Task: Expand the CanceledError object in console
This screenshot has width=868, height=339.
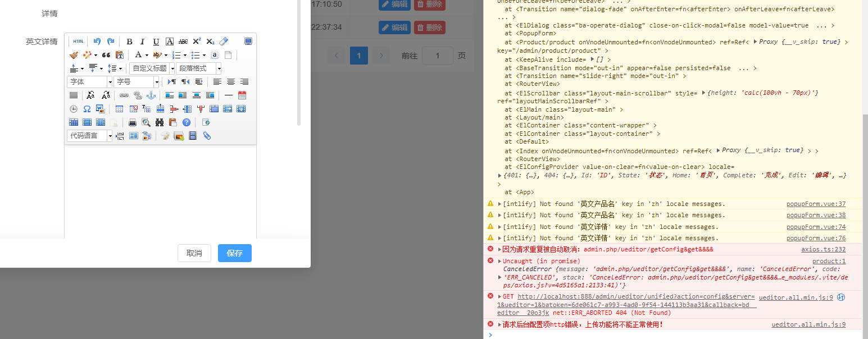Action: (x=499, y=277)
